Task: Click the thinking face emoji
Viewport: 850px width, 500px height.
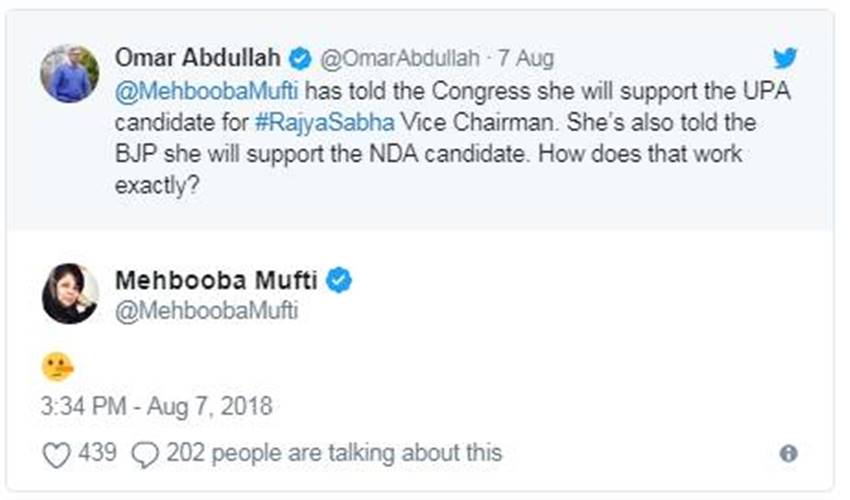Action: coord(57,367)
